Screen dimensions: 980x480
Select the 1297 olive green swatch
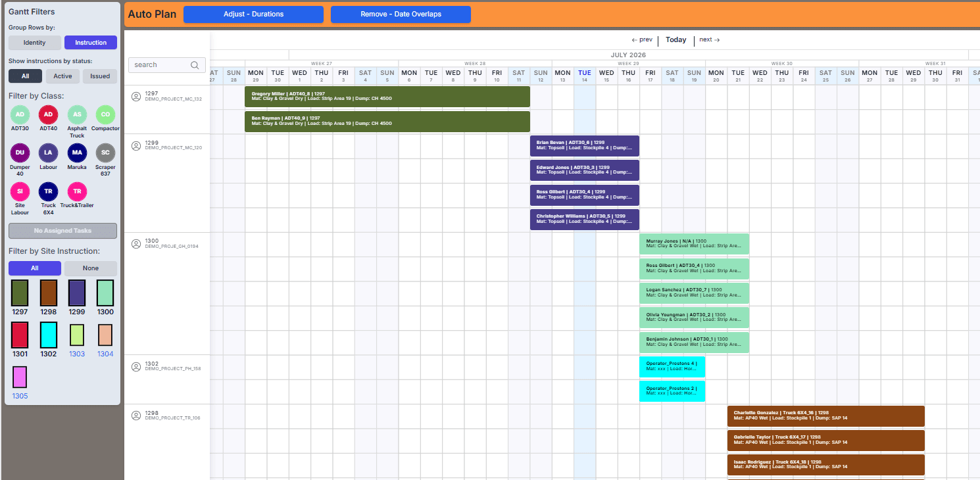coord(20,293)
